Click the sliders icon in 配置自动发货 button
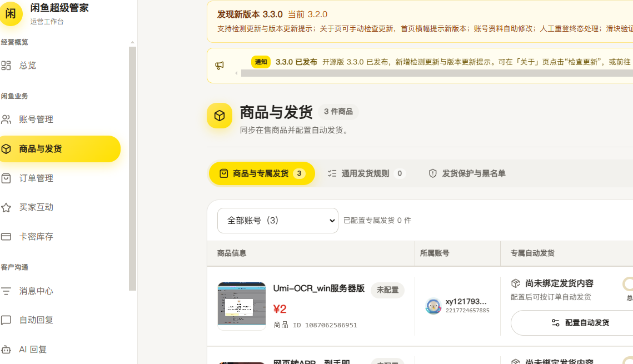The height and width of the screenshot is (364, 633). [556, 323]
